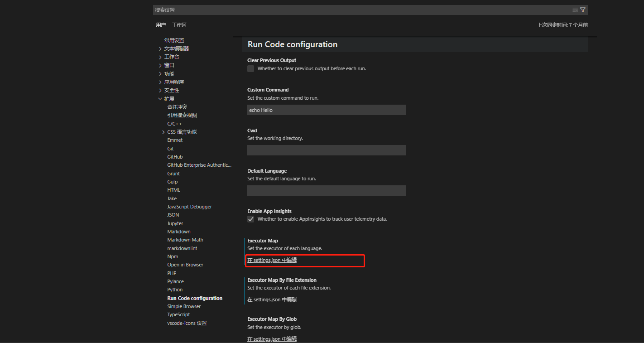Expand the 工作台 settings section
This screenshot has height=343, width=644.
point(160,57)
